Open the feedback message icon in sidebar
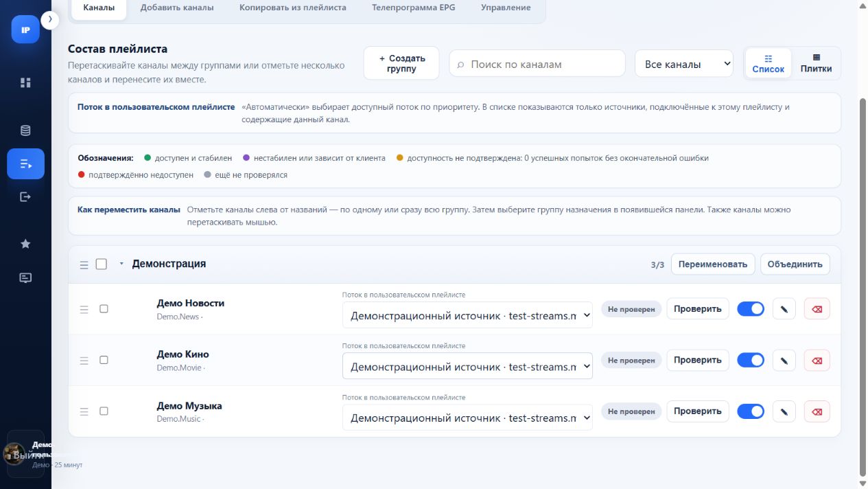The height and width of the screenshot is (489, 868). coord(25,278)
